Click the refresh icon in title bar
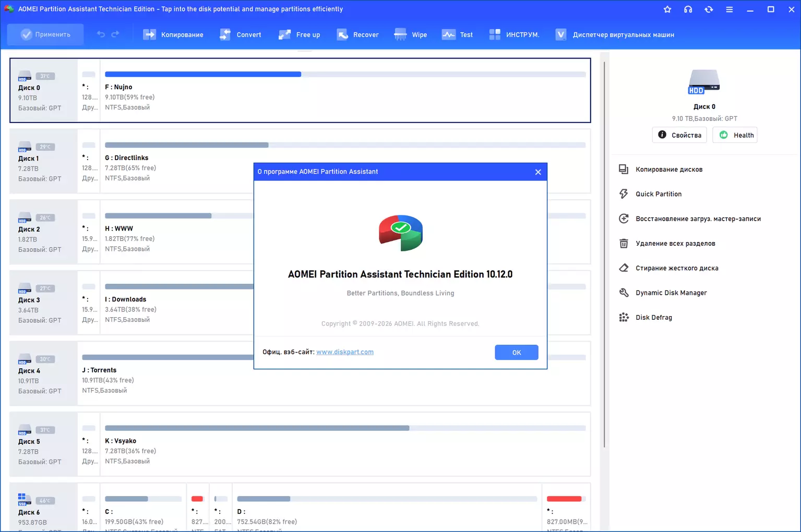 click(x=709, y=9)
